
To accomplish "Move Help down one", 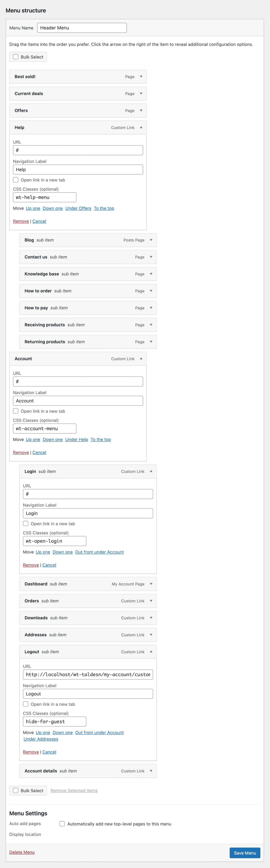I will click(52, 208).
